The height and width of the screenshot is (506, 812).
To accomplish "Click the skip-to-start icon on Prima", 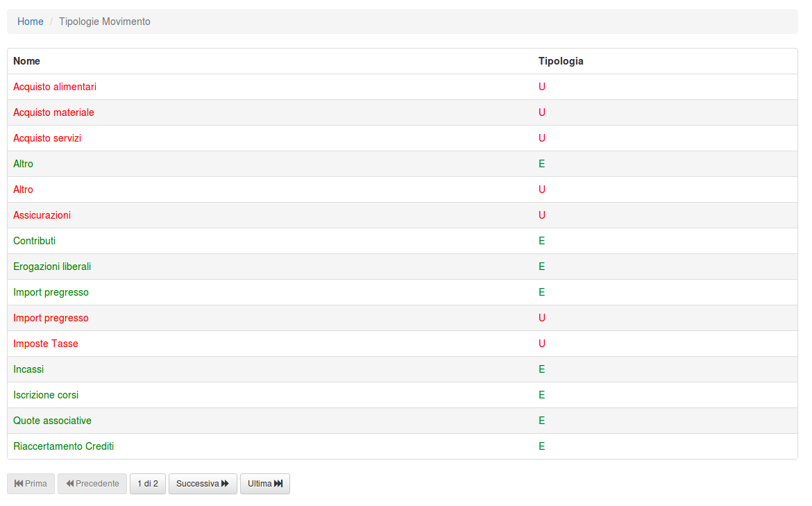I will [x=19, y=484].
